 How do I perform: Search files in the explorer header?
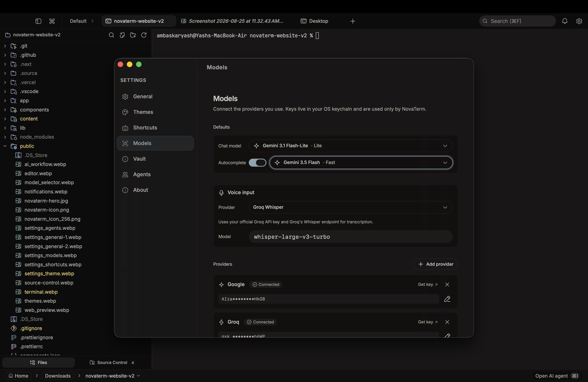[x=111, y=35]
